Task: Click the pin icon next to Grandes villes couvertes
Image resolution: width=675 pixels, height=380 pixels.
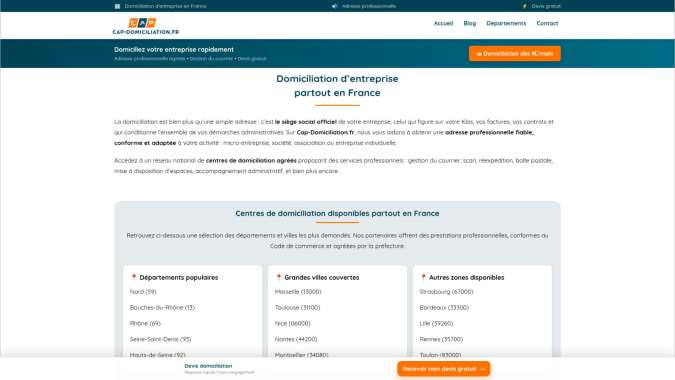Action: (x=279, y=277)
